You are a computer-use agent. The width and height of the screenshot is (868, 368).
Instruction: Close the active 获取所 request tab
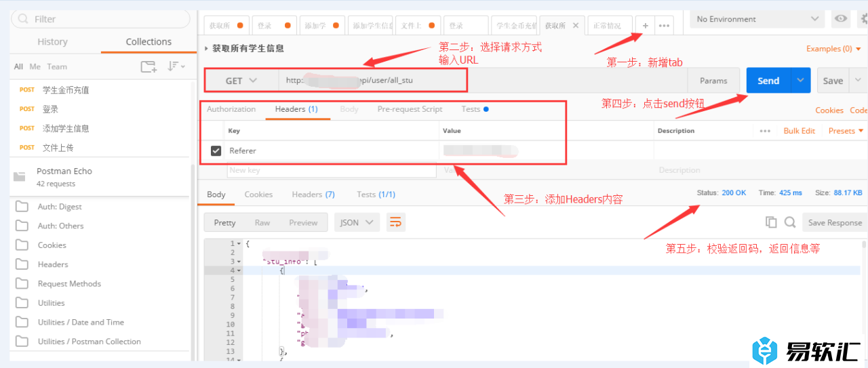[x=576, y=25]
